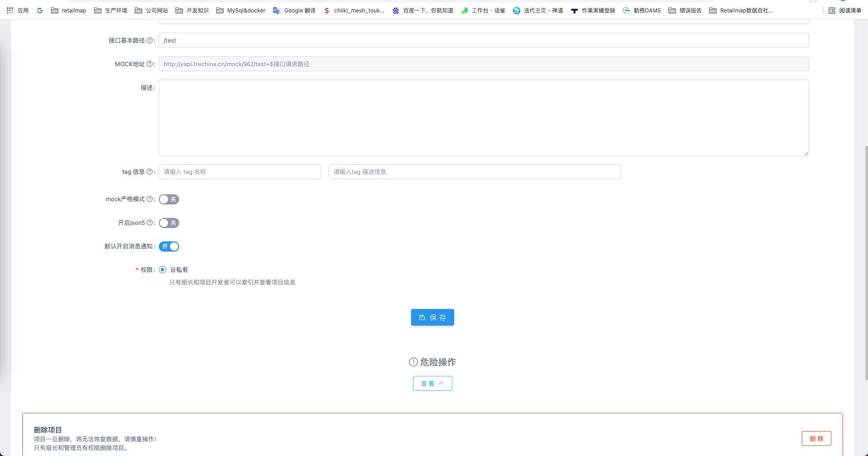Click the 删除项目 heading text
868x456 pixels.
click(x=48, y=430)
